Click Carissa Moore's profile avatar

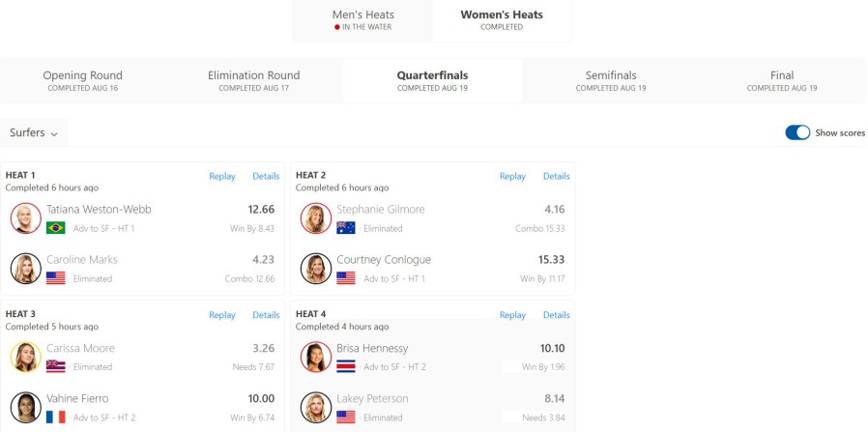(x=26, y=357)
